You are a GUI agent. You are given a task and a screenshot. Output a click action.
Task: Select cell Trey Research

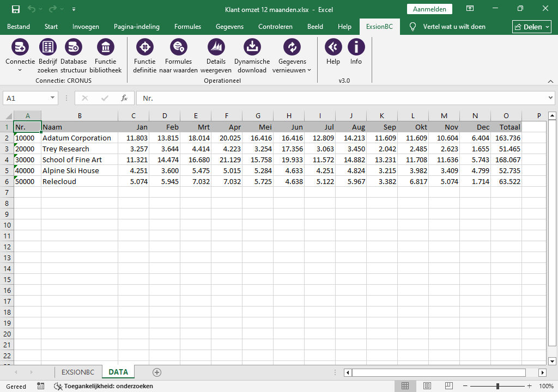click(80, 149)
